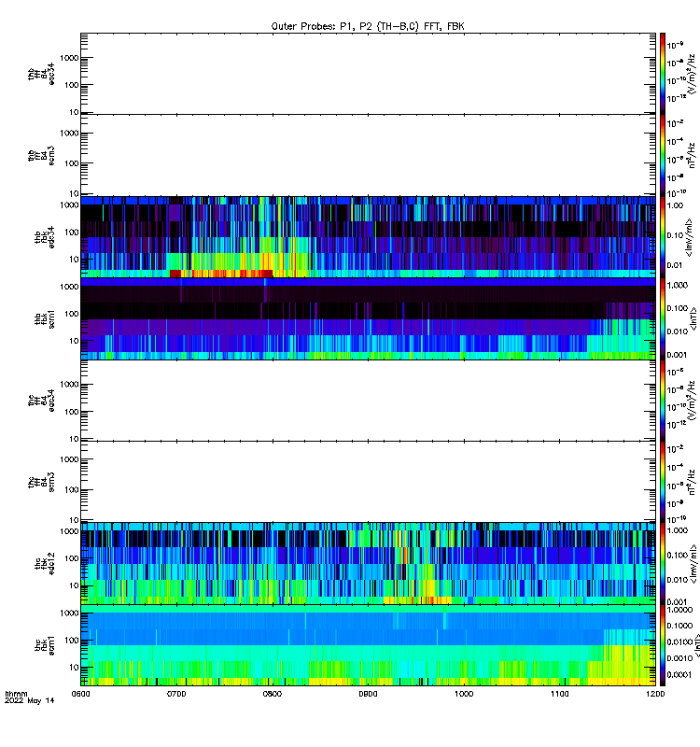Click the thb fff 64 eac34 panel label
The height and width of the screenshot is (747, 700).
(41, 74)
